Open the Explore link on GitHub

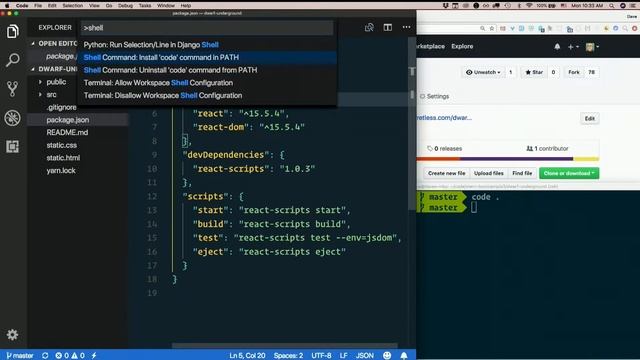click(x=462, y=47)
